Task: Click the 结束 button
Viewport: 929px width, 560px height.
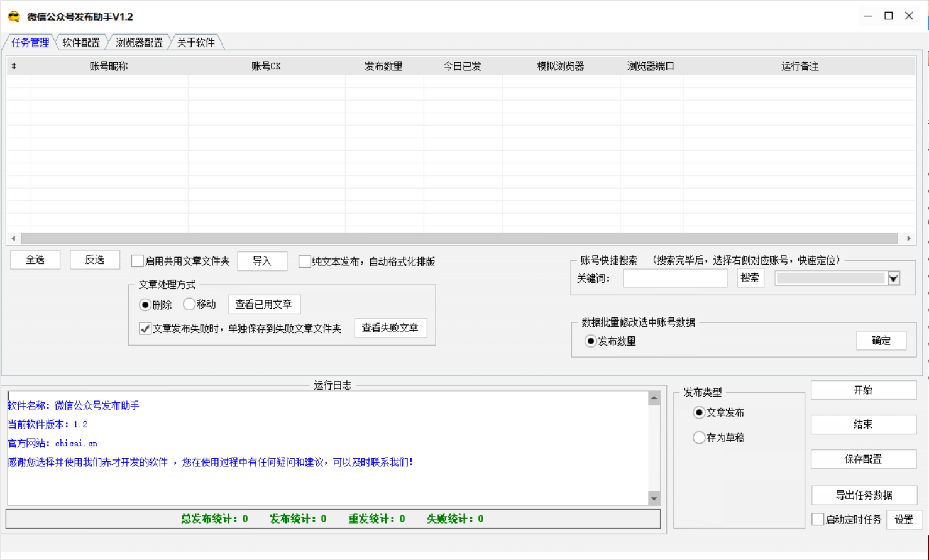Action: (864, 424)
